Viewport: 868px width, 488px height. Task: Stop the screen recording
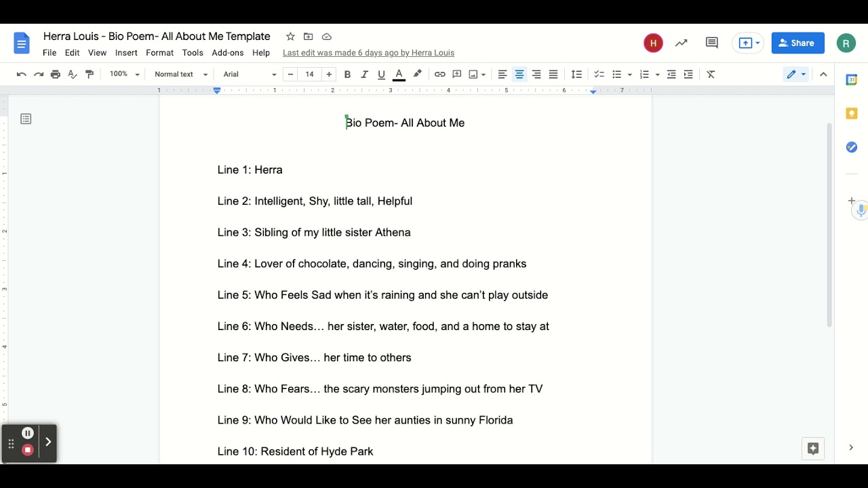28,450
